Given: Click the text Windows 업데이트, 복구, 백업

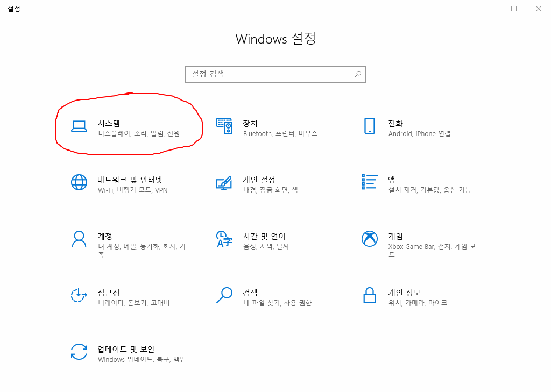Looking at the screenshot, I should pos(142,359).
